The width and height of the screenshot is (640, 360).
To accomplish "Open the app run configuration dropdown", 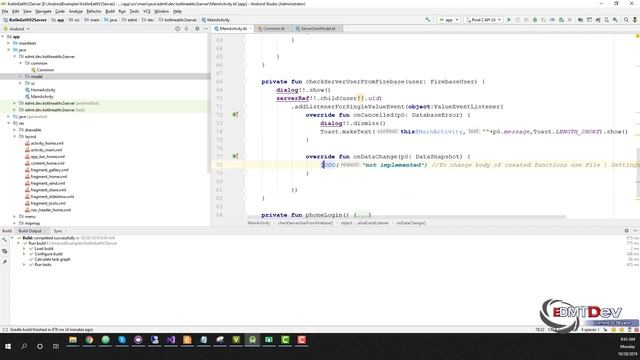I will click(449, 20).
